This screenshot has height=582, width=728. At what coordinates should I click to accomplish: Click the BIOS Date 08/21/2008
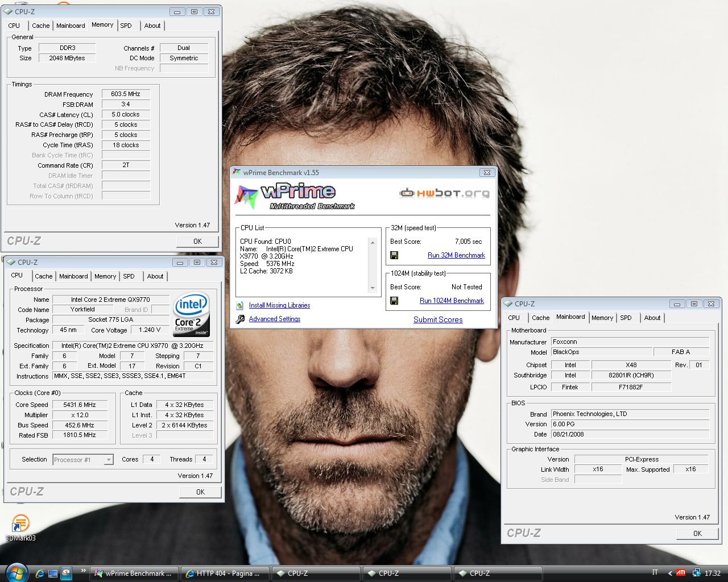[x=630, y=434]
